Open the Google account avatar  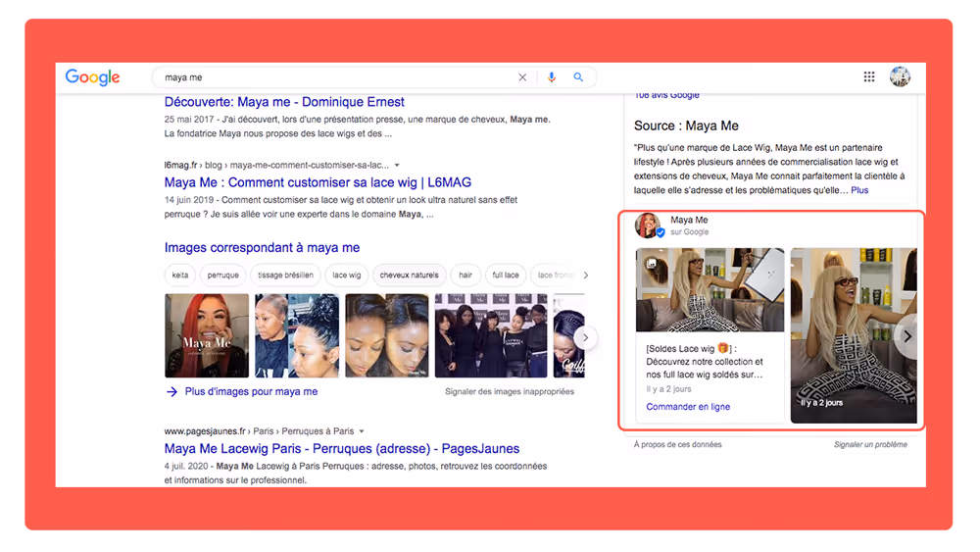click(x=900, y=76)
